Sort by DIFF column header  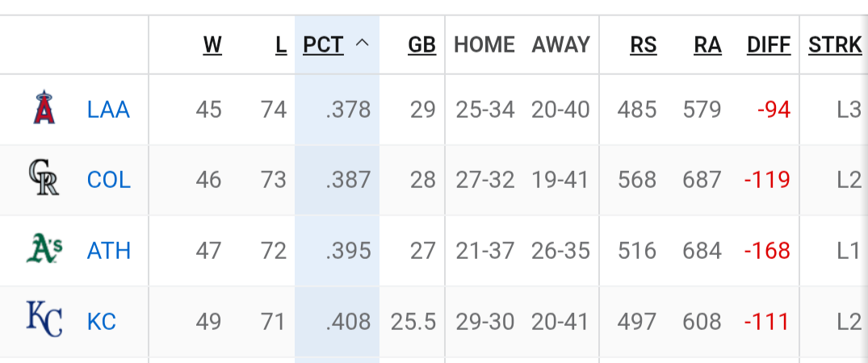(x=769, y=45)
